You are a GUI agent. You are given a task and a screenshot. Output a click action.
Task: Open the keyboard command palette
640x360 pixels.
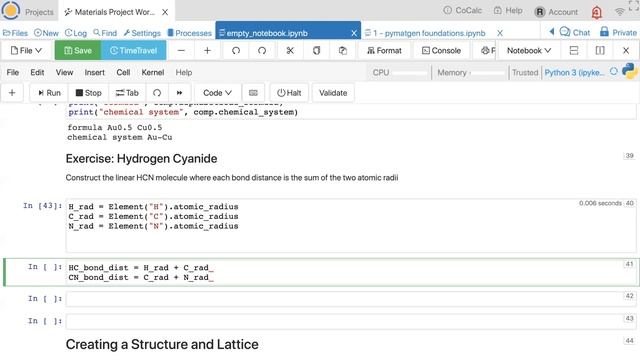tap(253, 93)
